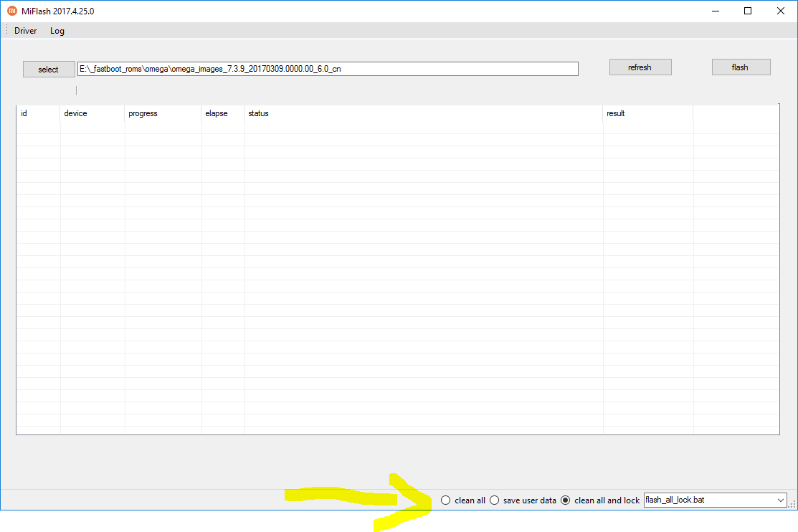
Task: Select the clean all radio option
Action: (462, 500)
